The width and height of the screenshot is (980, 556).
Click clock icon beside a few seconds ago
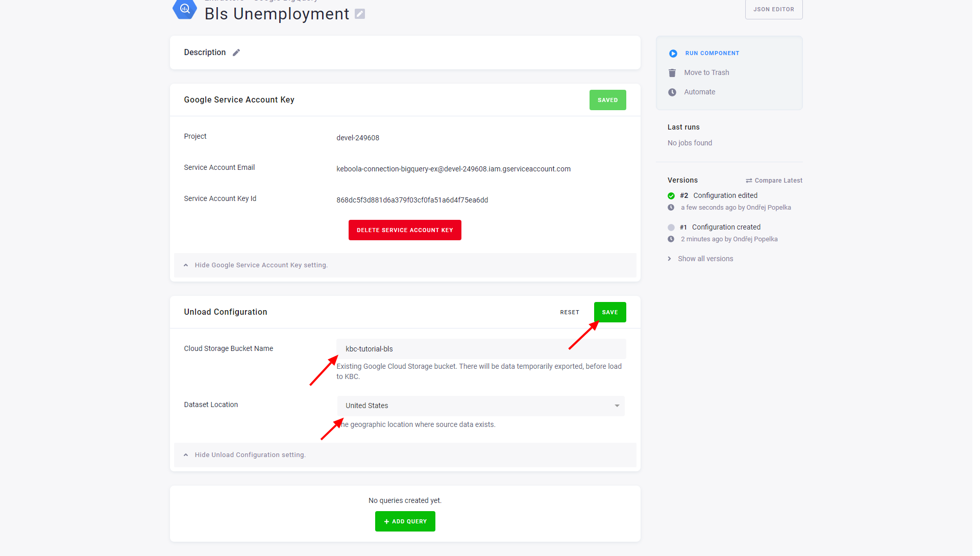point(671,208)
